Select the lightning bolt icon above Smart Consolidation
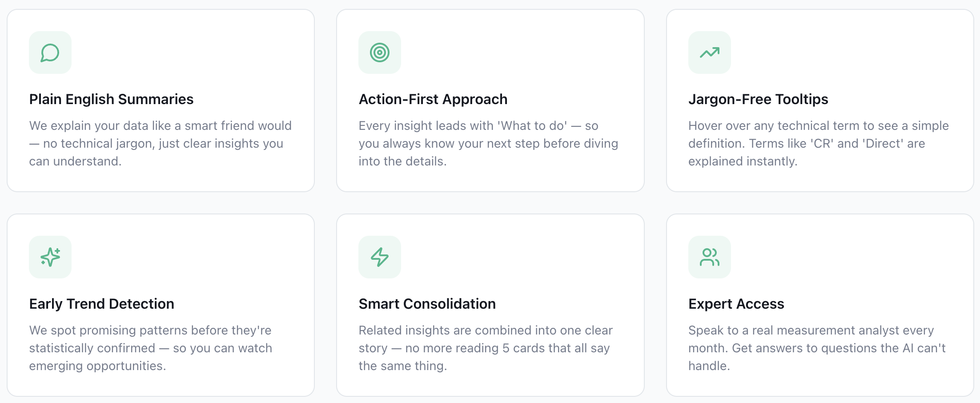Screen dimensions: 980x403 point(380,257)
